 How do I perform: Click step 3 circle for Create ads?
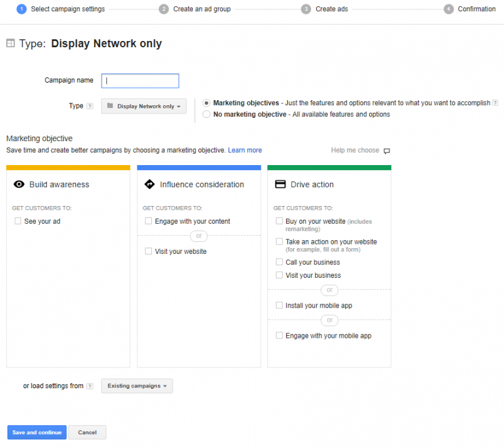tap(306, 9)
